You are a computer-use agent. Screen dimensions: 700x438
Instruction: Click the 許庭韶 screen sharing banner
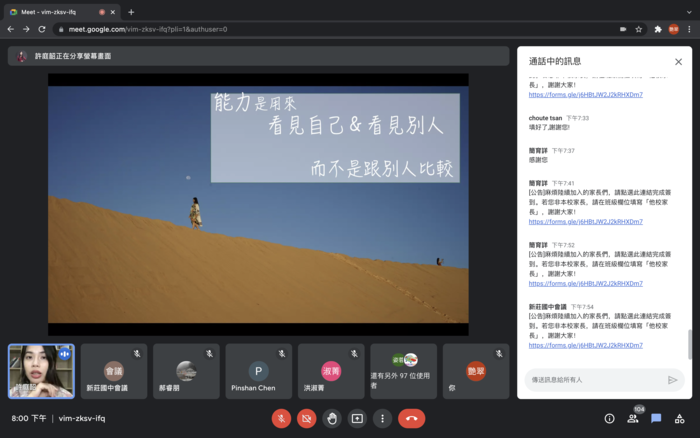(x=258, y=56)
